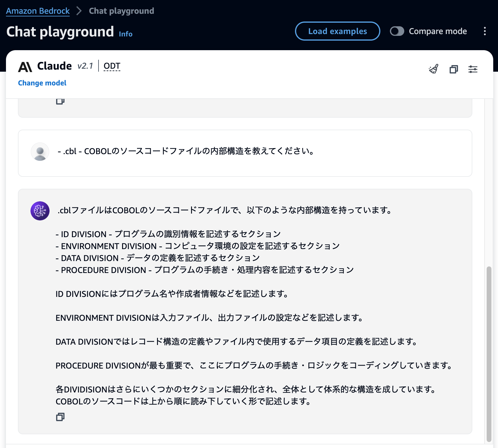Viewport: 498px width, 448px height.
Task: Open the Change model link
Action: point(42,83)
